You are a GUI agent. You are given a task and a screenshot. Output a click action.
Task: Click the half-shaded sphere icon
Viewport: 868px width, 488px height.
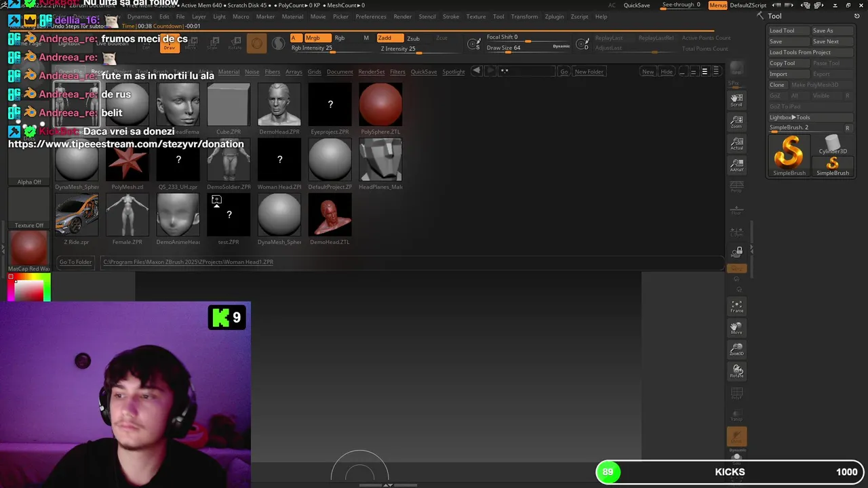point(279,44)
